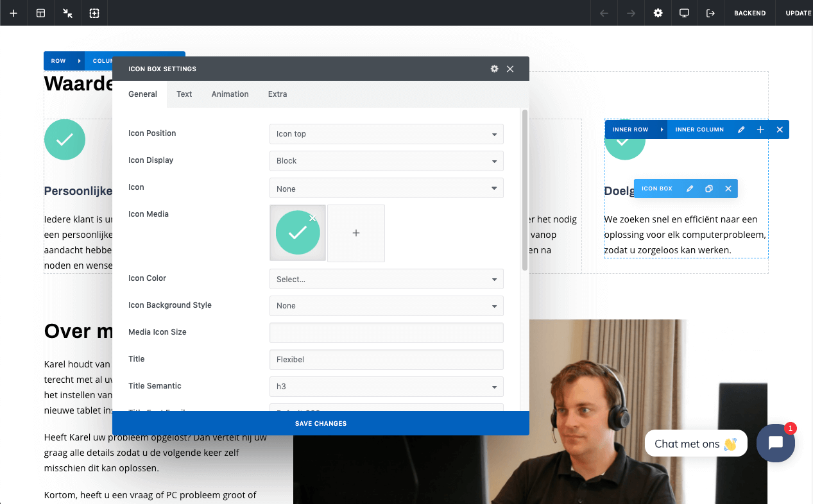Click the undo arrow in top bar
This screenshot has height=504, width=813.
coord(604,13)
